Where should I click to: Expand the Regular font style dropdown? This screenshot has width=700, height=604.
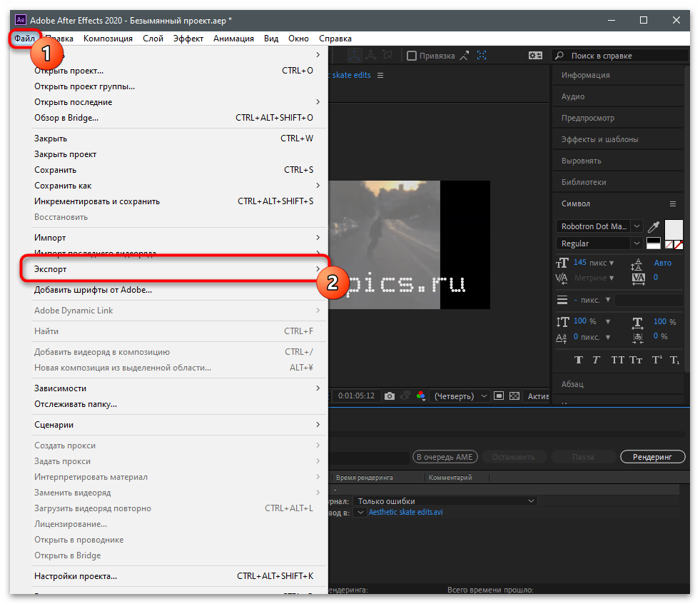[x=636, y=243]
